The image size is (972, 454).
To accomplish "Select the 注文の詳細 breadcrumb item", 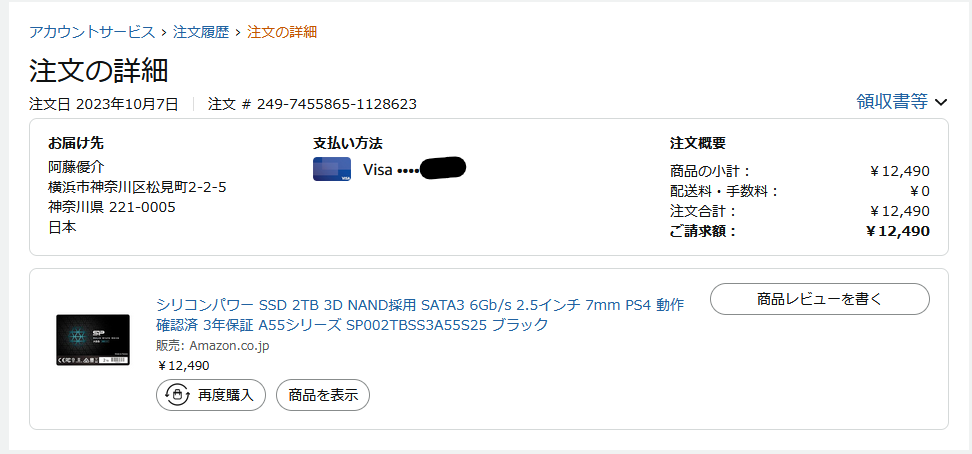I will [282, 32].
